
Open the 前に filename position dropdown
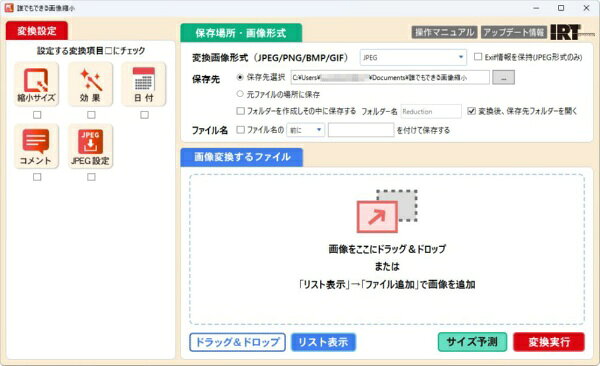(306, 130)
